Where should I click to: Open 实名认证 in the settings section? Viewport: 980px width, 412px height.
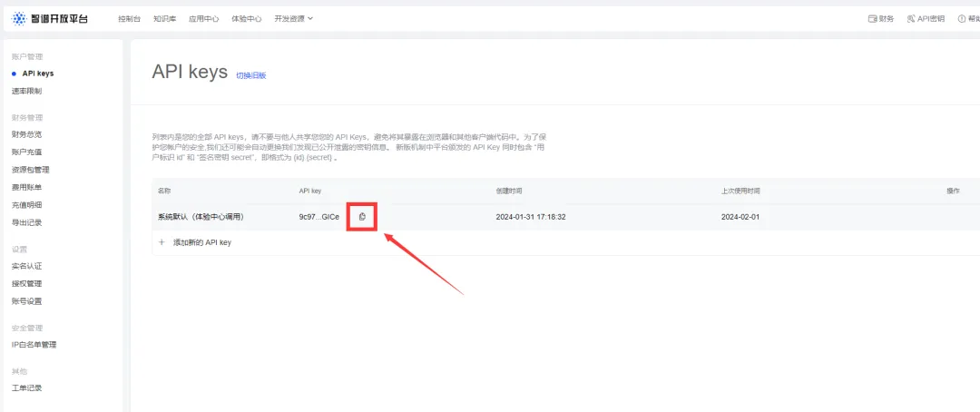[27, 266]
